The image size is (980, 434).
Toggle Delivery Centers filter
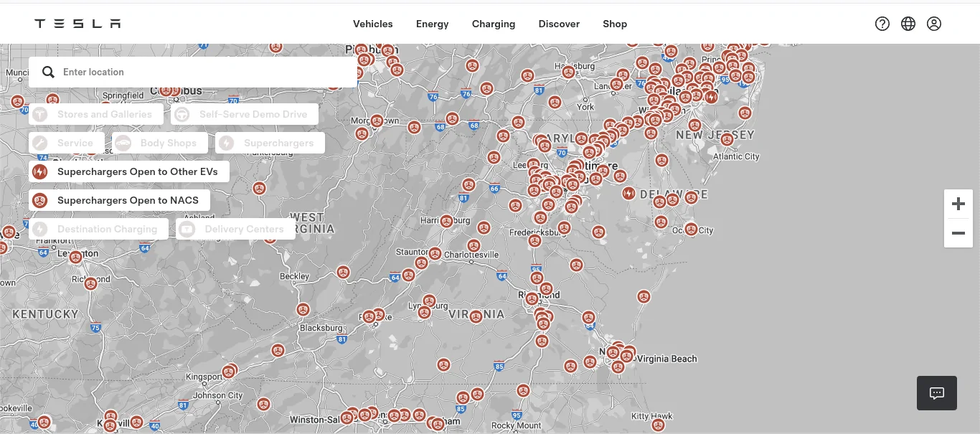pyautogui.click(x=235, y=229)
